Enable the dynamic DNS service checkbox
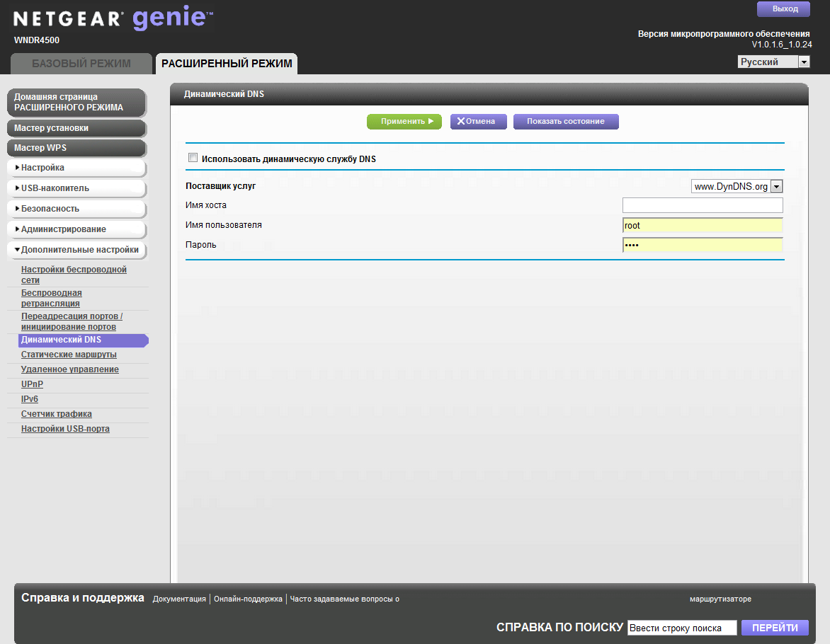This screenshot has width=830, height=644. point(193,159)
